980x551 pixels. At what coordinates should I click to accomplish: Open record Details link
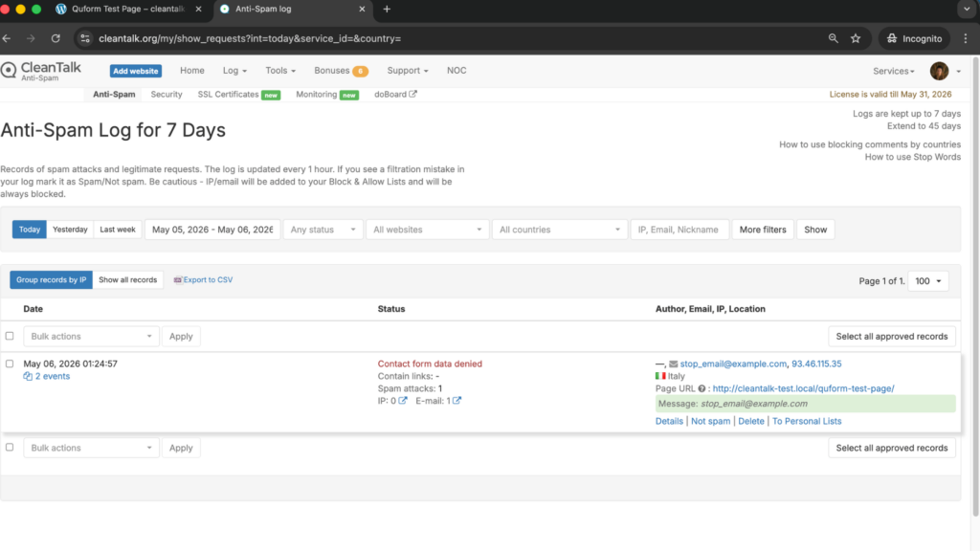pos(669,421)
